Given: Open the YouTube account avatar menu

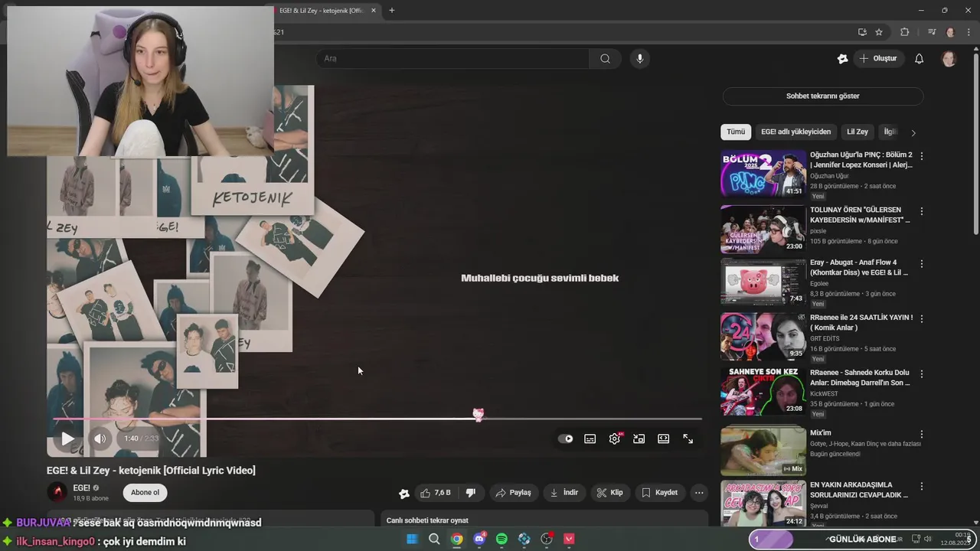Looking at the screenshot, I should (x=949, y=58).
